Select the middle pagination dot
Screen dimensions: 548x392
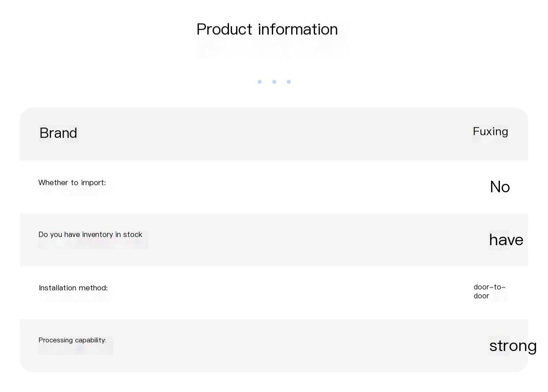click(274, 82)
